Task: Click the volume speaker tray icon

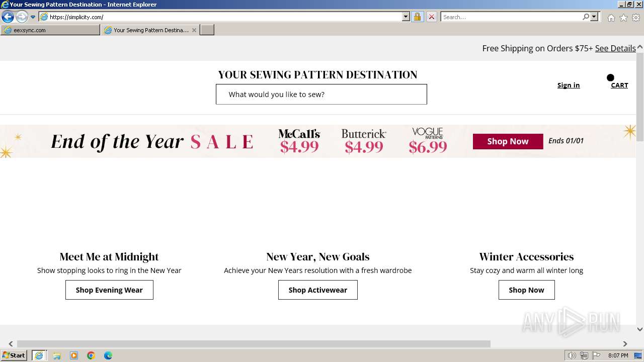Action: click(x=572, y=355)
